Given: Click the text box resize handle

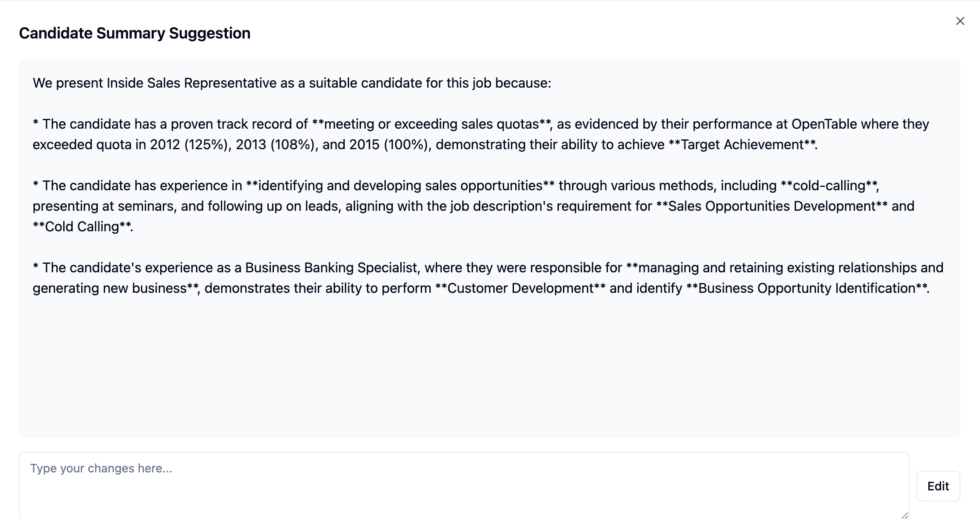Looking at the screenshot, I should [x=904, y=516].
